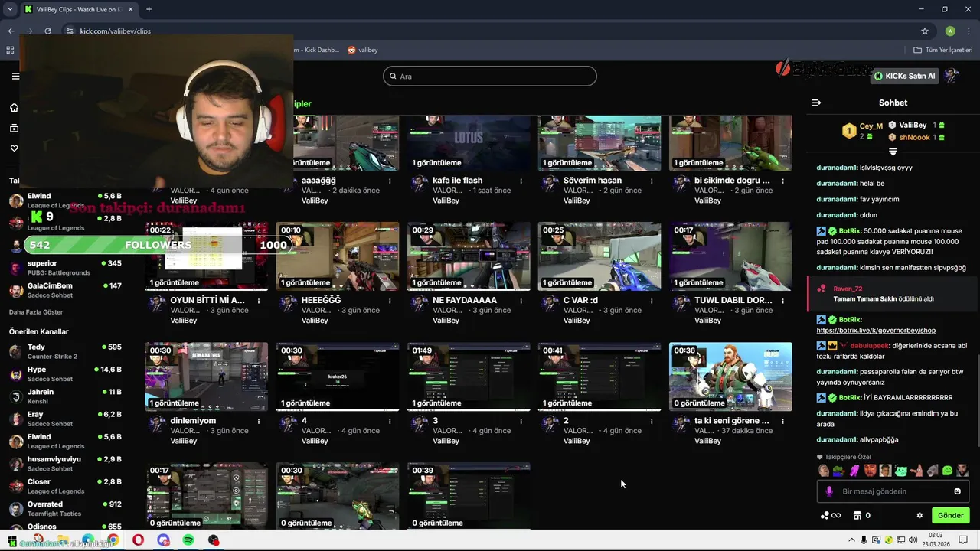Screen dimensions: 980x551
Task: Open Opera from the taskbar
Action: (x=138, y=540)
